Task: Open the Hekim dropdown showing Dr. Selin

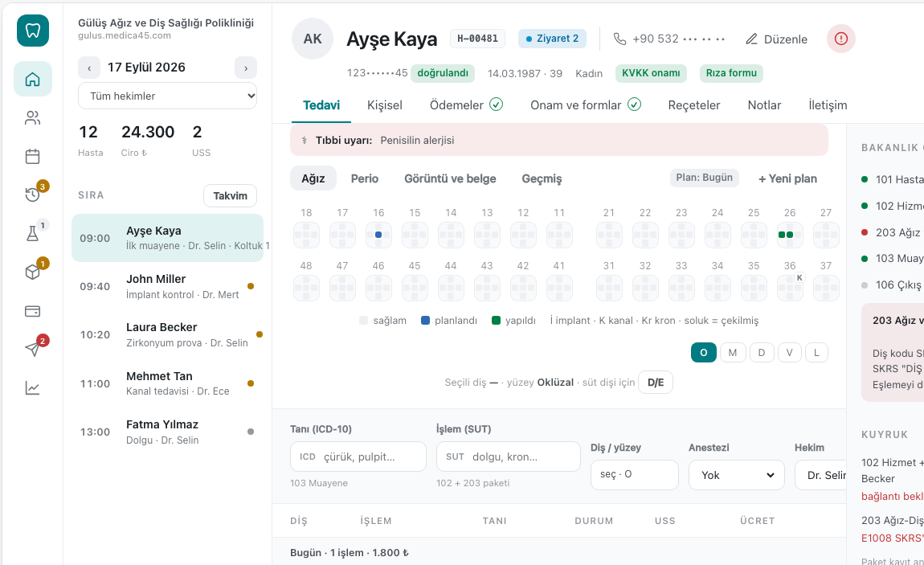Action: click(x=821, y=475)
